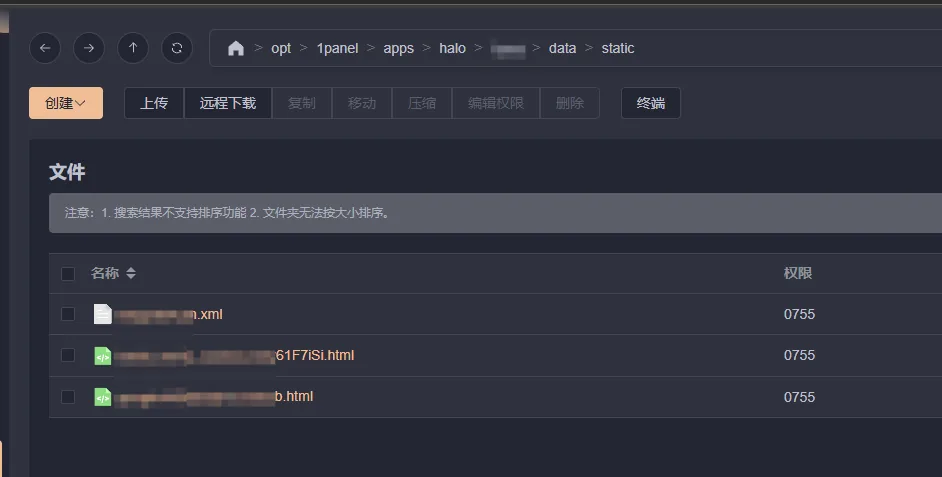Screen dimensions: 942x477
Task: Tick the checkbox for b.html file
Action: 68,397
